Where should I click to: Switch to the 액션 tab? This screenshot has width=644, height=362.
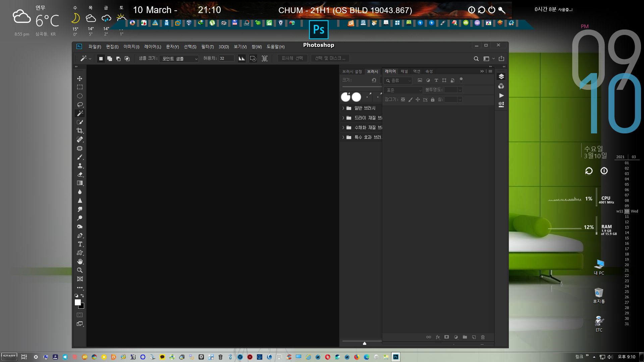point(417,71)
